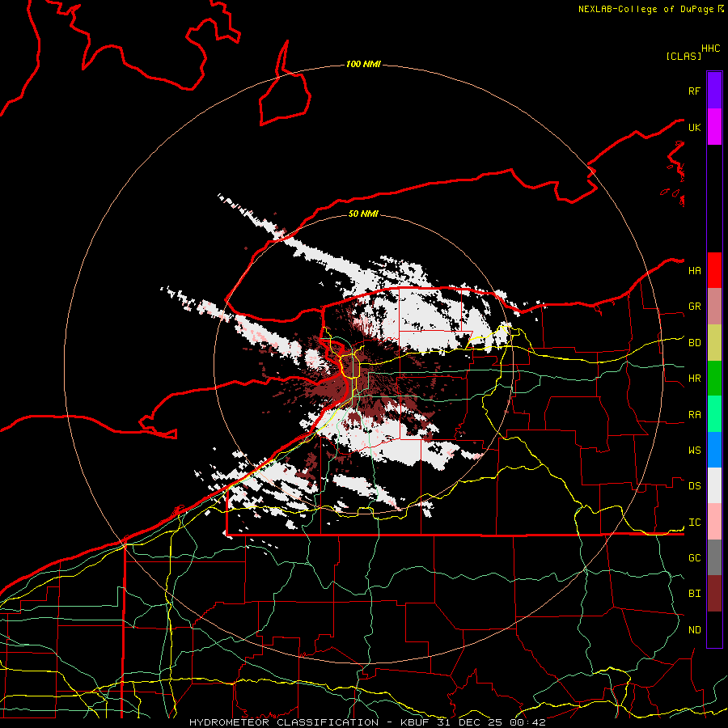Click the GR legend label
This screenshot has height=728, width=728.
click(x=694, y=307)
